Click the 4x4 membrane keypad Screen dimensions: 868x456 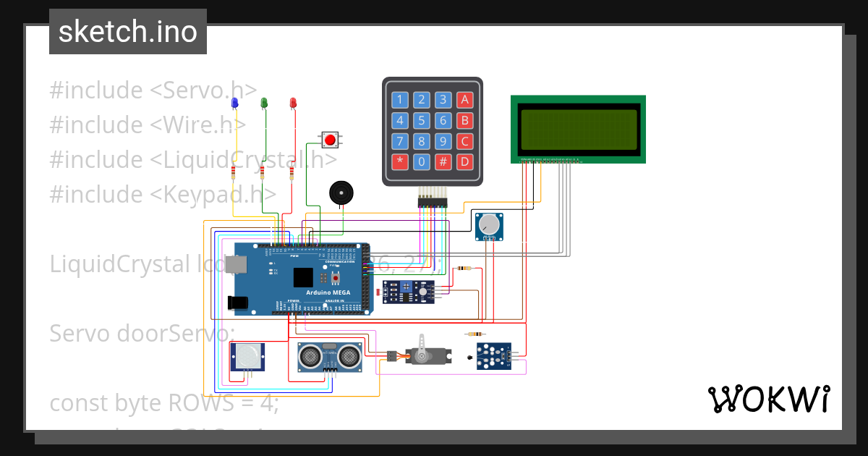[x=432, y=130]
